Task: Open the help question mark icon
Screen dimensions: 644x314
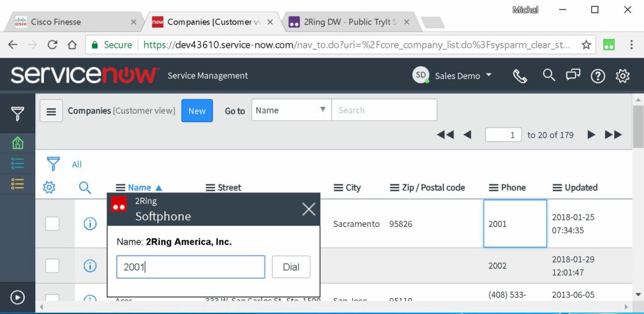Action: click(x=597, y=76)
